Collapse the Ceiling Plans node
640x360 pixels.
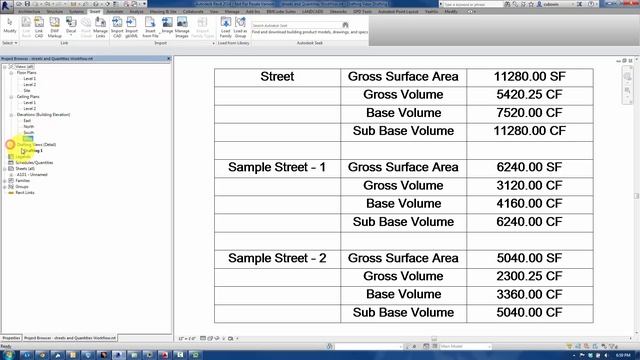[11, 97]
